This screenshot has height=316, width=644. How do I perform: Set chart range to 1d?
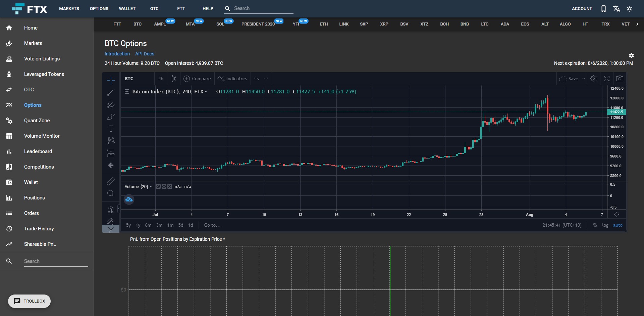(191, 225)
